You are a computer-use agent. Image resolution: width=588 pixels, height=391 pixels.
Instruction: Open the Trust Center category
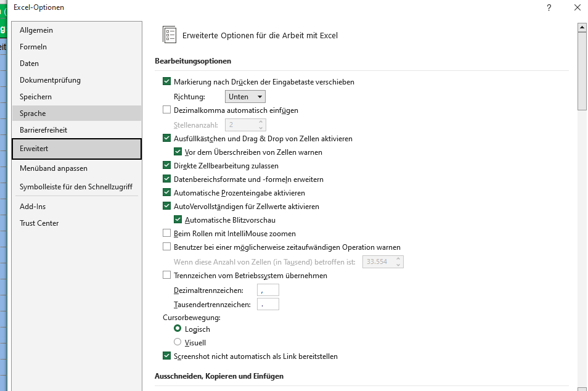click(76, 223)
